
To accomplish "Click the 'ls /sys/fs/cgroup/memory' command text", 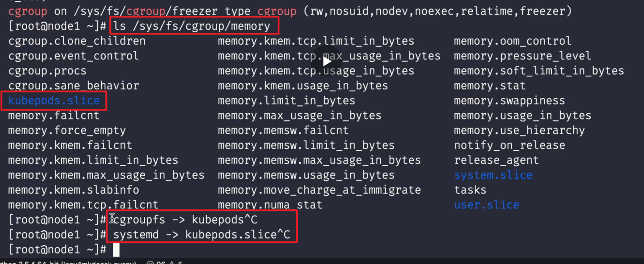I will 191,26.
